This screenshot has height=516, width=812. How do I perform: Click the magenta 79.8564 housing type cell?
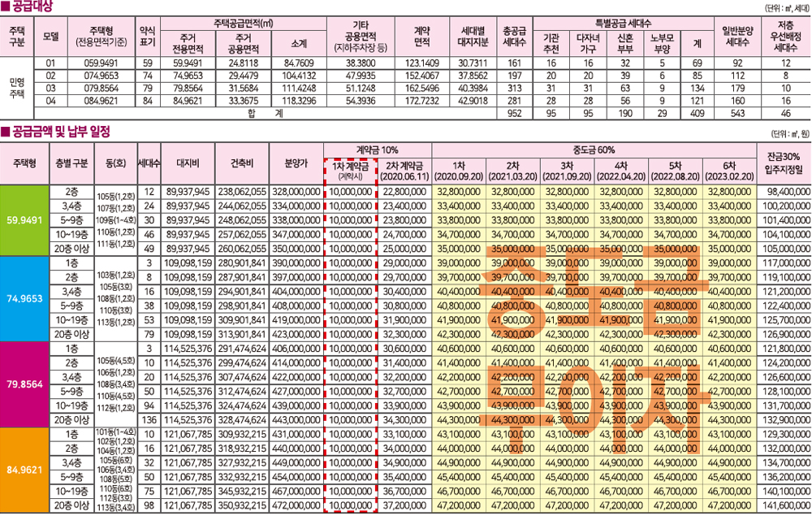pyautogui.click(x=24, y=384)
